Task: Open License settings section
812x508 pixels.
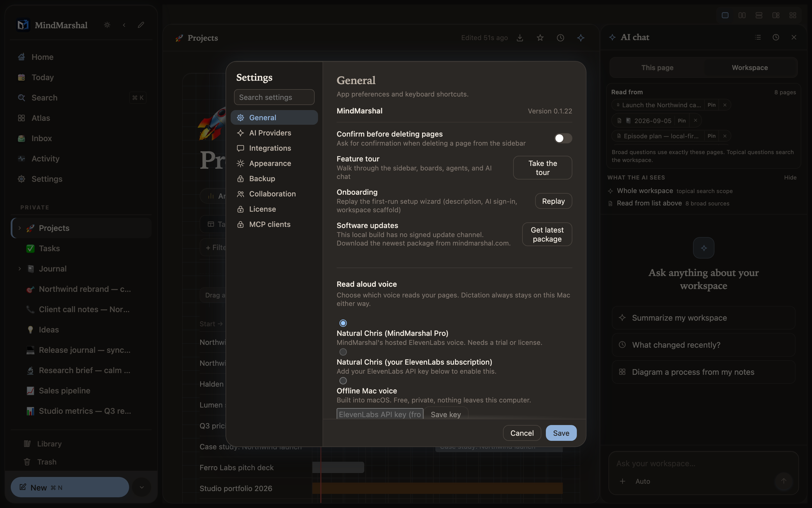Action: [274, 209]
